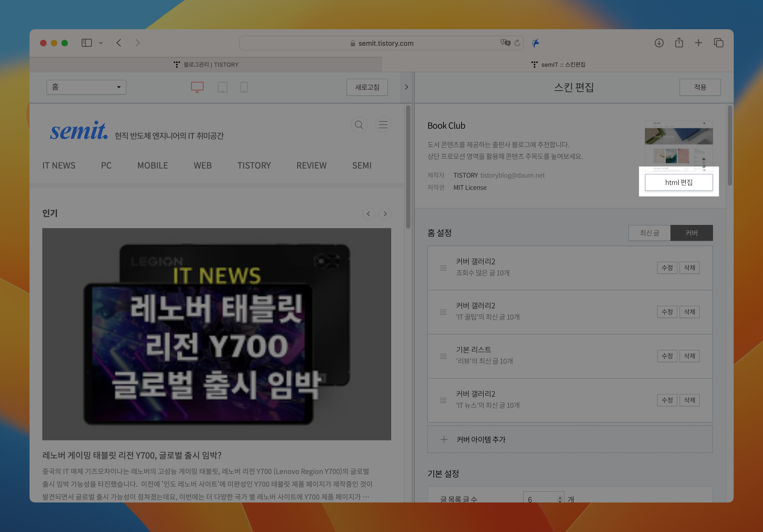This screenshot has width=763, height=532.
Task: Open the 홈 page selector dropdown
Action: point(86,87)
